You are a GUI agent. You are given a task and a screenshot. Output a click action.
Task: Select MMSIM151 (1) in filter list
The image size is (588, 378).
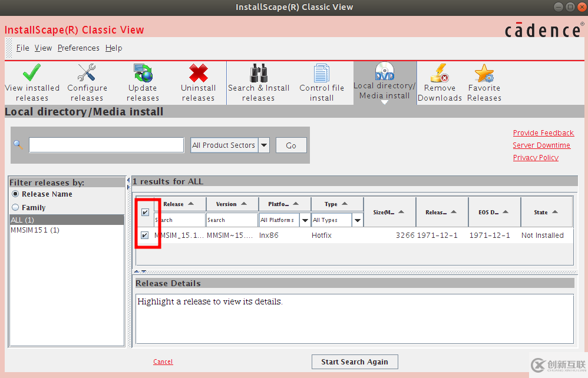click(67, 230)
